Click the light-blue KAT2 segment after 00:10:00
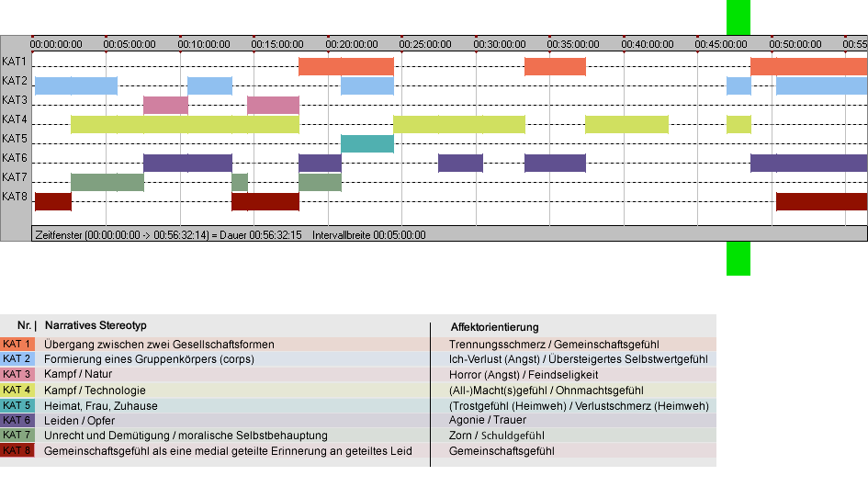The image size is (868, 487). 209,85
